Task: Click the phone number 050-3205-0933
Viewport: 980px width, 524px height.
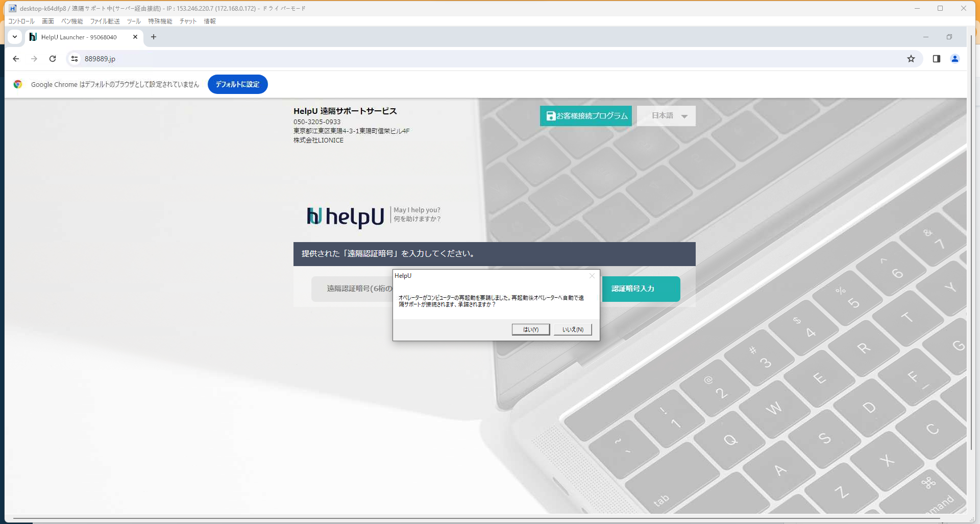Action: (317, 122)
